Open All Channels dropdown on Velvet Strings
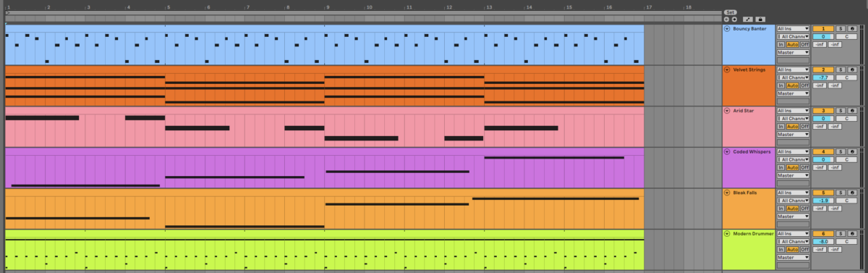Screen dimensions: 868x273 pos(793,77)
